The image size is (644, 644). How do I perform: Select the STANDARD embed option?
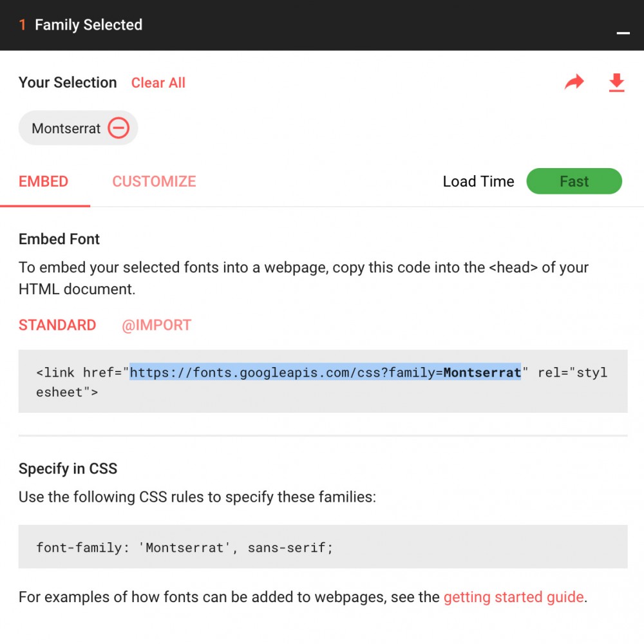[57, 325]
